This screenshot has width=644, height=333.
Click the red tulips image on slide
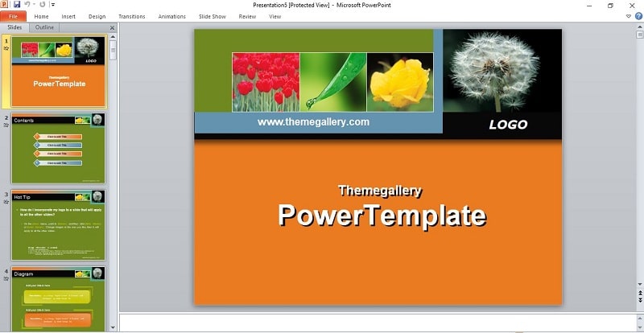[266, 82]
